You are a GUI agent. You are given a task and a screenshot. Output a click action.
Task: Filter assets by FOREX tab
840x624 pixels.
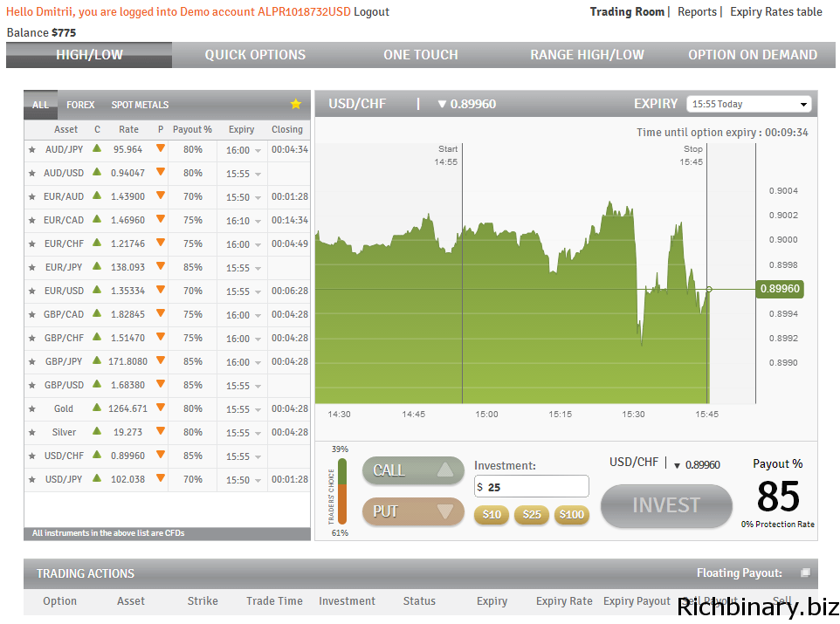pos(80,105)
